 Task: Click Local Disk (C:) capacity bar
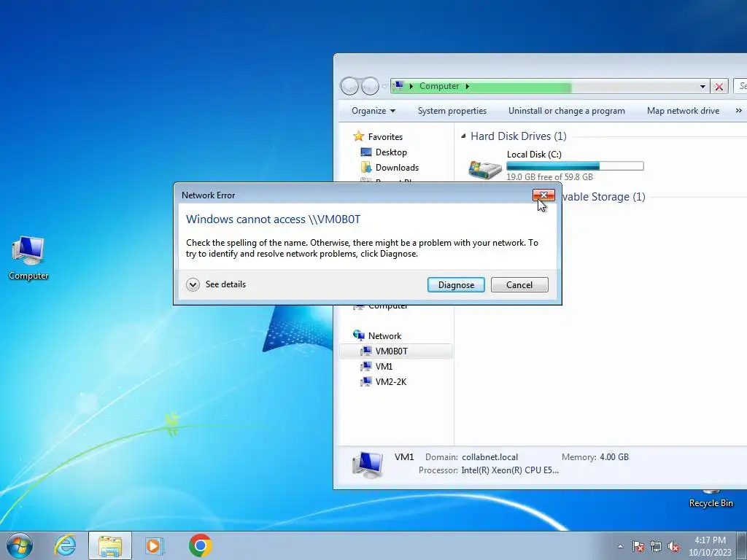pos(575,166)
